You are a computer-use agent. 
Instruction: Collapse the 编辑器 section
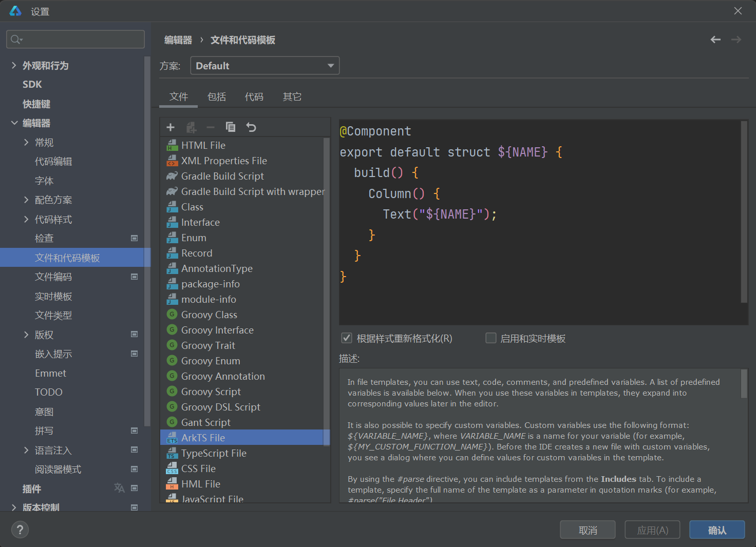pyautogui.click(x=14, y=123)
